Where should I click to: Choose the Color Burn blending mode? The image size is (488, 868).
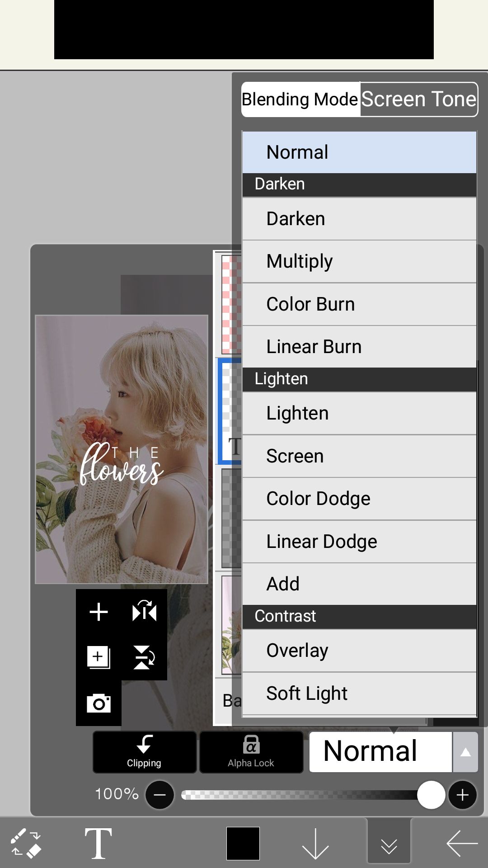tap(359, 304)
